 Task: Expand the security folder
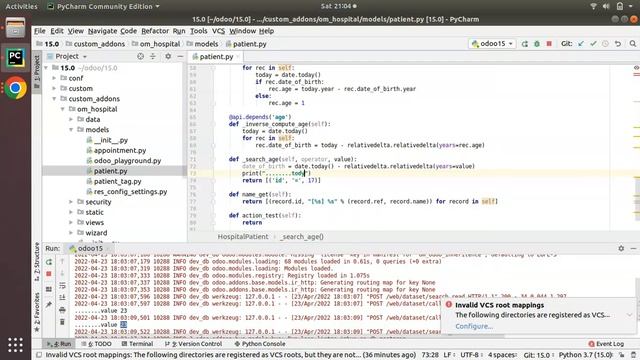(71, 202)
